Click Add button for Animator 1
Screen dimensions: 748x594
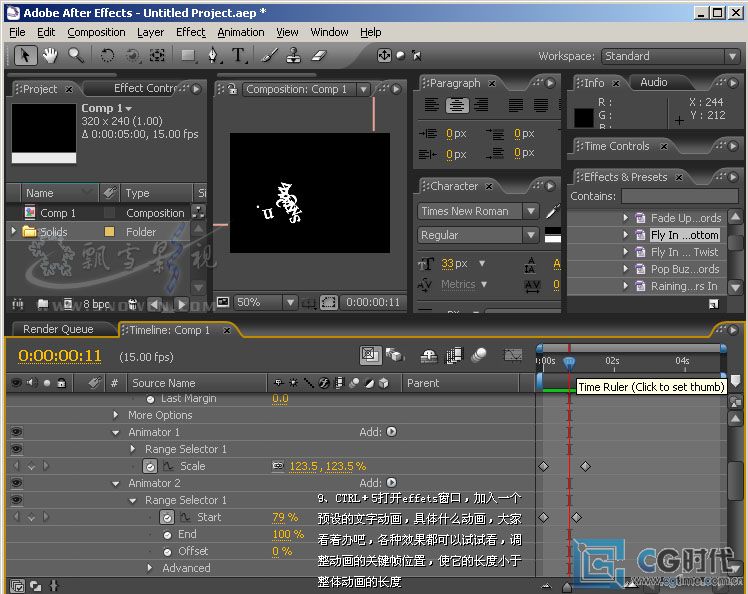[x=391, y=432]
